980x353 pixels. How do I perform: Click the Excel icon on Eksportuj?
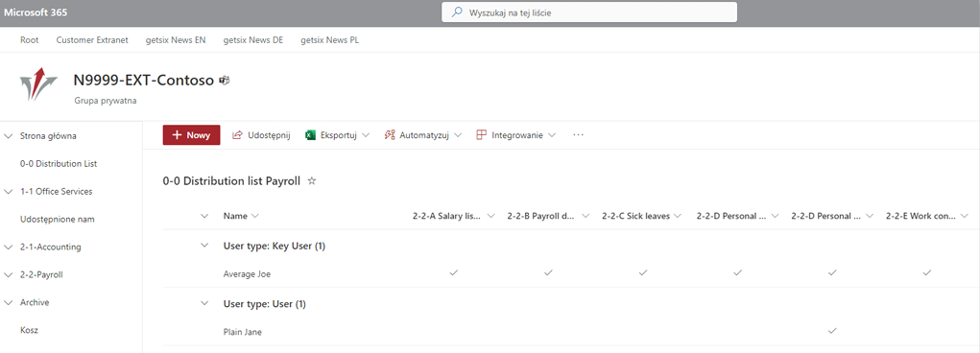coord(310,135)
